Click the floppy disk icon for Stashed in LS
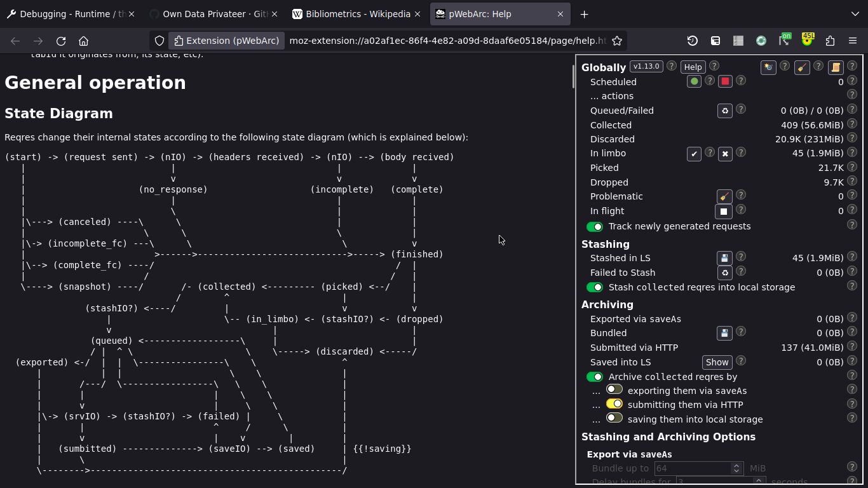Screen dimensions: 868x488 (x=724, y=258)
